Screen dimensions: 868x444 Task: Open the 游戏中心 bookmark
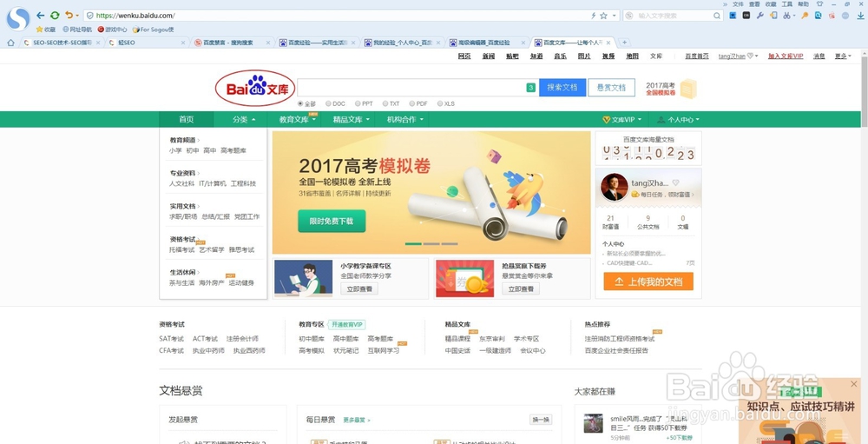tap(112, 30)
